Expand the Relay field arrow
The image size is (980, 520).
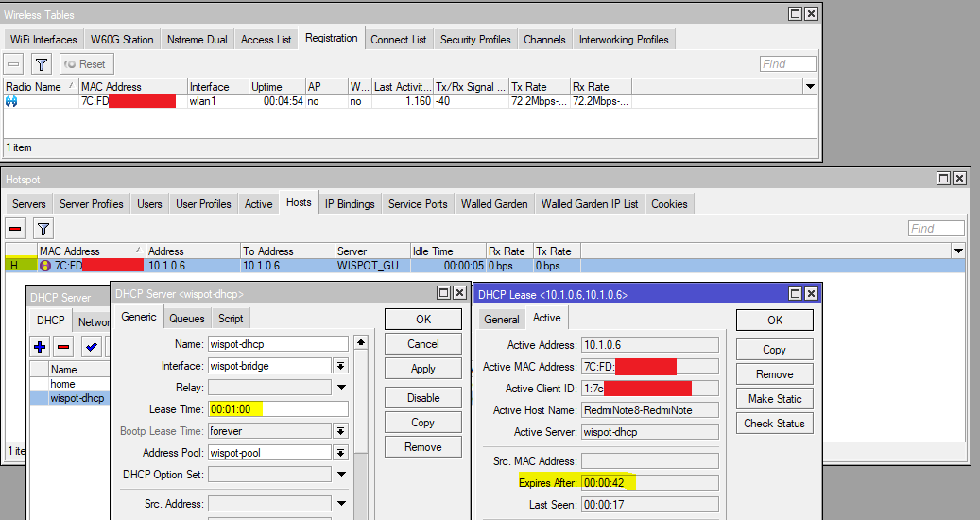[x=340, y=388]
